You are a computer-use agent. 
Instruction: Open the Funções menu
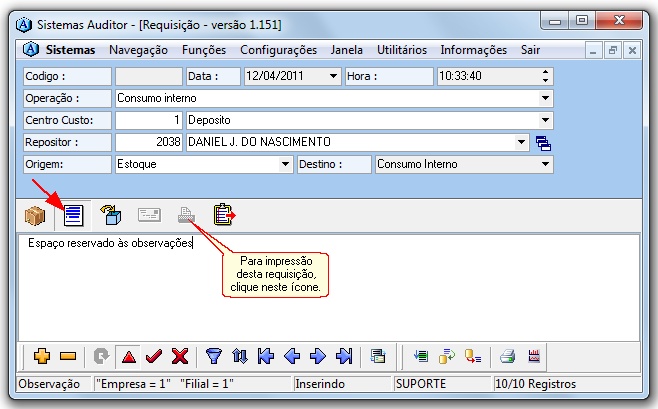203,49
